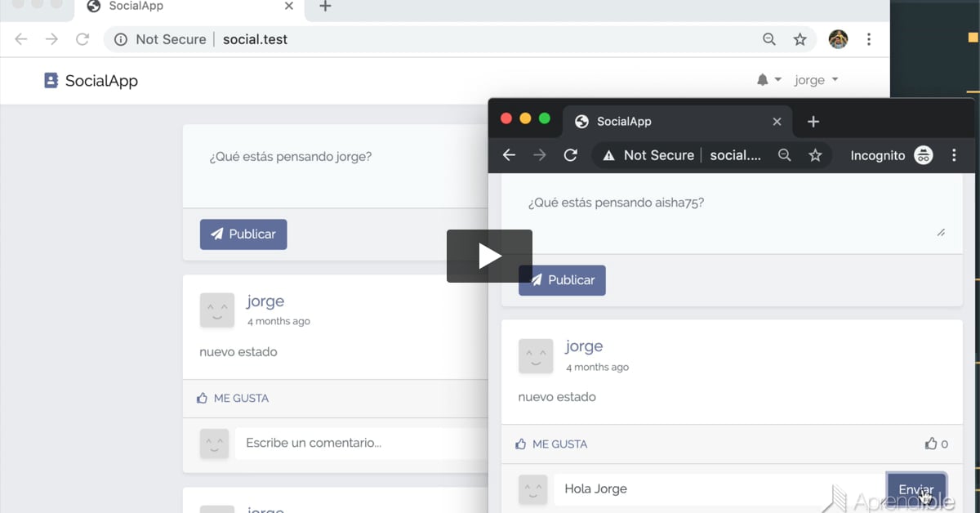Click zoom magnifier icon in main address bar
The height and width of the screenshot is (513, 980).
click(x=769, y=39)
